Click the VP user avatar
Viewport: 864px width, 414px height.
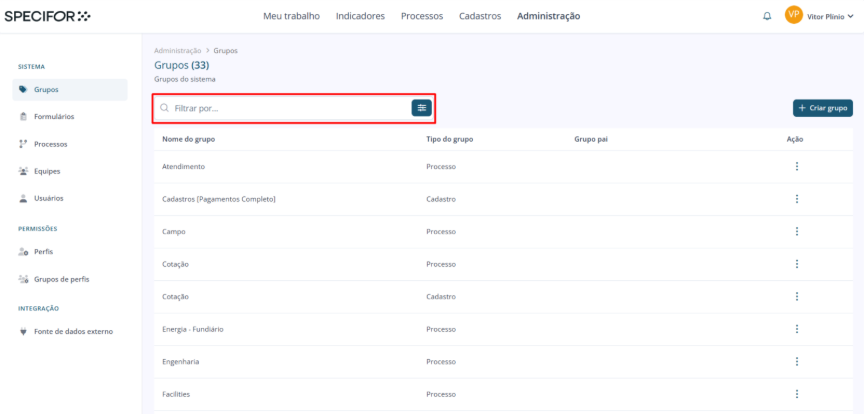(793, 15)
